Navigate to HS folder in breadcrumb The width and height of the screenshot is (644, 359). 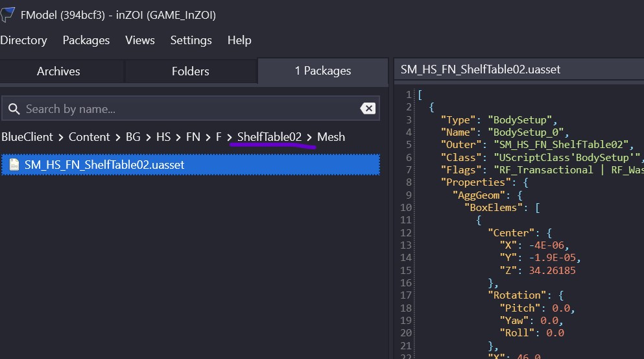163,136
